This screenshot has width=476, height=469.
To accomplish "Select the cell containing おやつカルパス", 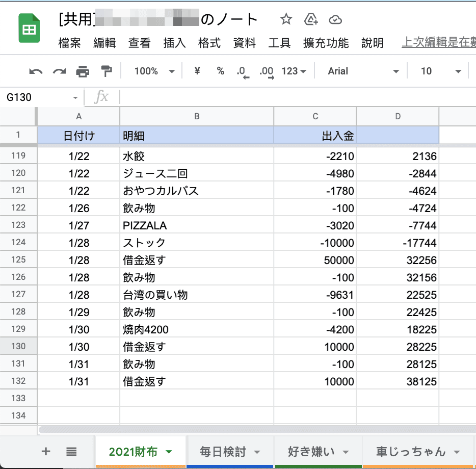I will 197,191.
